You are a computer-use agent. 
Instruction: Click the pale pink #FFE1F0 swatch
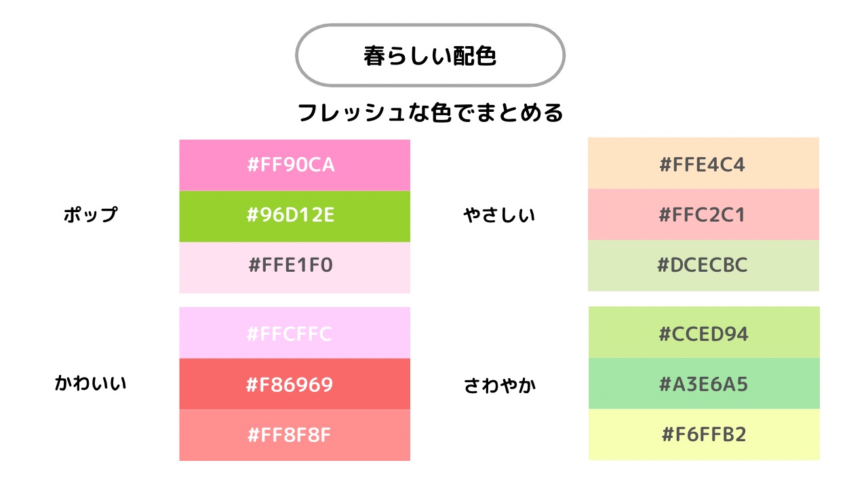coord(294,267)
